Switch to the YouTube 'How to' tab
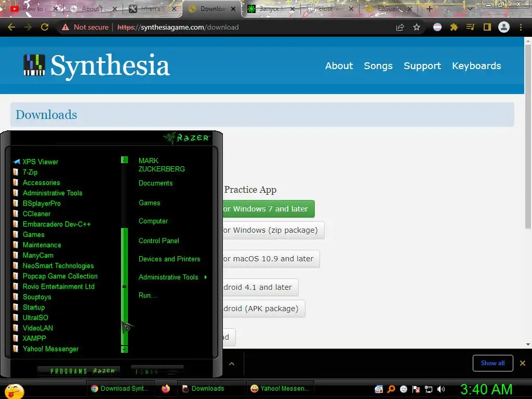 (33, 9)
